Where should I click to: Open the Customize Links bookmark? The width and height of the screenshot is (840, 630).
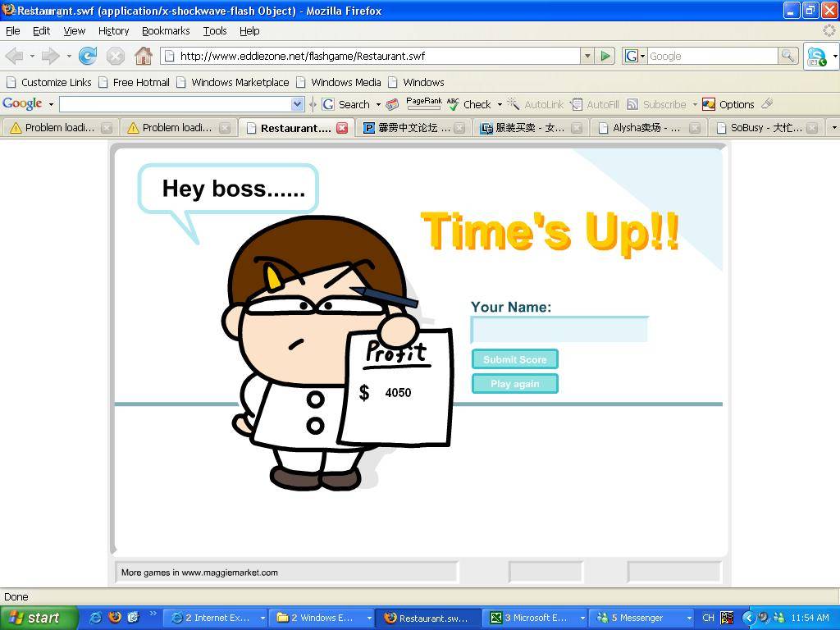[x=49, y=83]
